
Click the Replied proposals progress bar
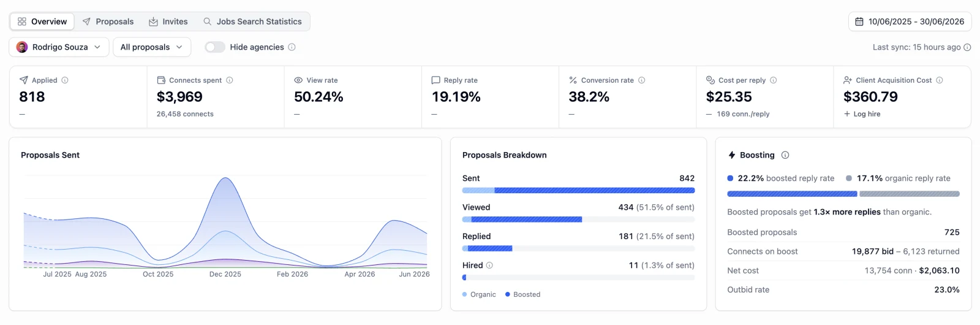click(578, 248)
